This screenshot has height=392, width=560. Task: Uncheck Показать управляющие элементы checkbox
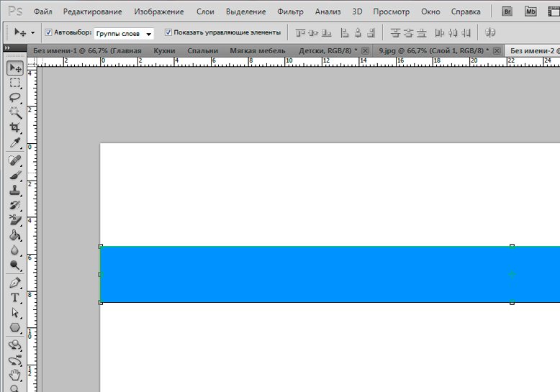[168, 32]
